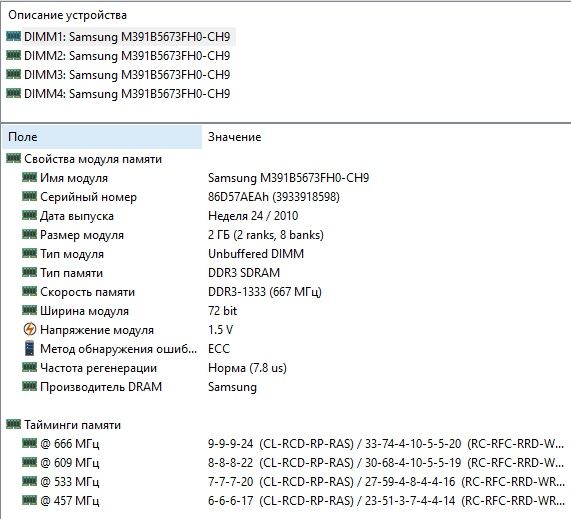
Task: Click the error detection value ECC
Action: click(x=219, y=349)
